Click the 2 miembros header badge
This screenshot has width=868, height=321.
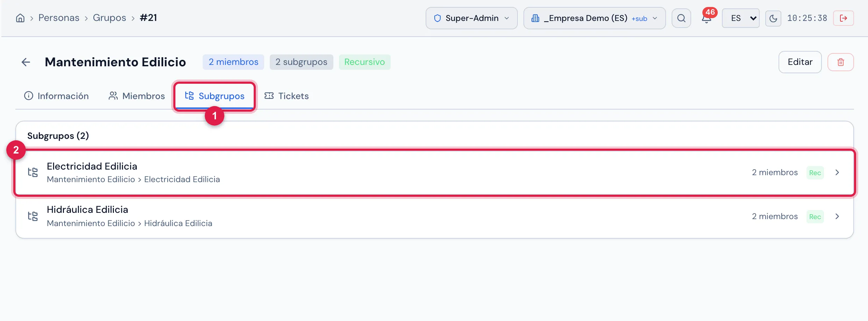tap(233, 62)
